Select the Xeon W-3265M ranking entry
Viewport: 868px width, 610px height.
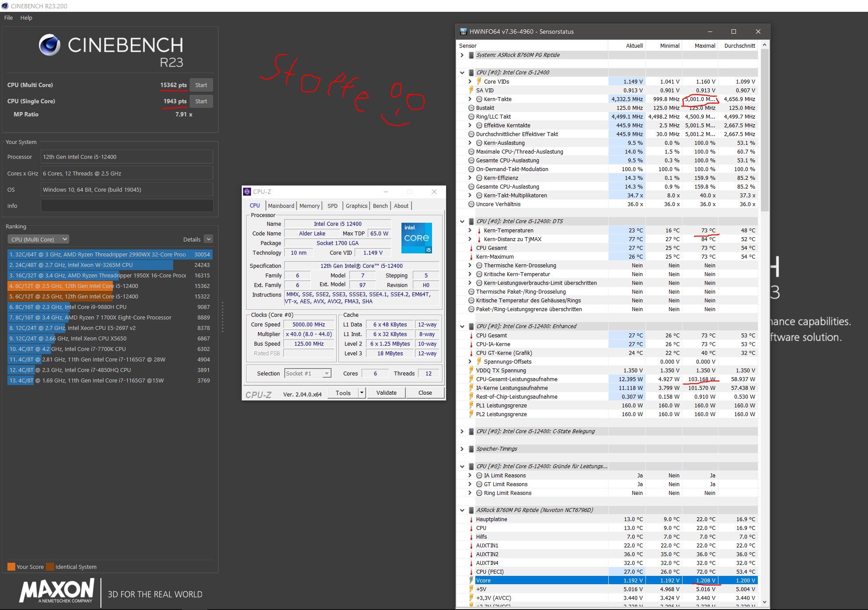coord(110,265)
